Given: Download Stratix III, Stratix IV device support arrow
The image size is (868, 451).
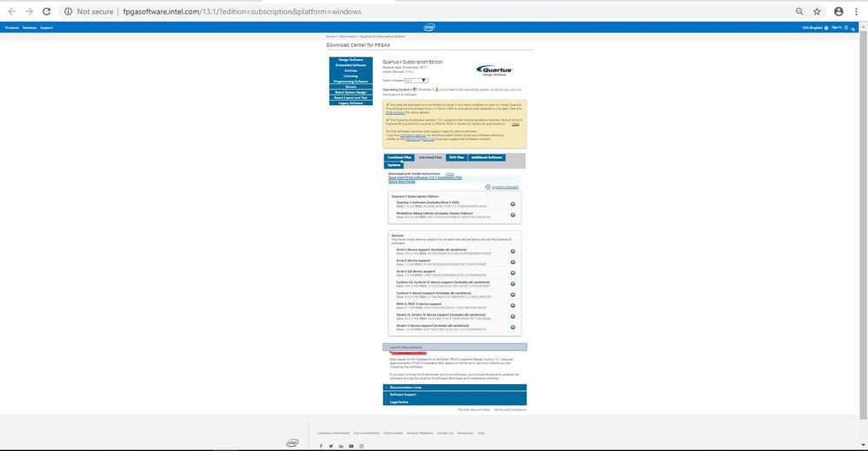Looking at the screenshot, I should pyautogui.click(x=513, y=316).
